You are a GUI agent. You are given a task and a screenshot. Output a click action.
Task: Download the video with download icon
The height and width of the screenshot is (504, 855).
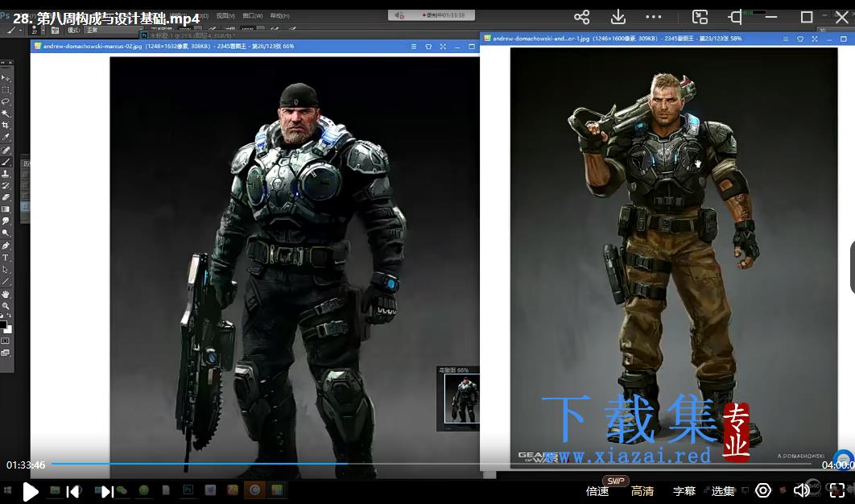617,18
